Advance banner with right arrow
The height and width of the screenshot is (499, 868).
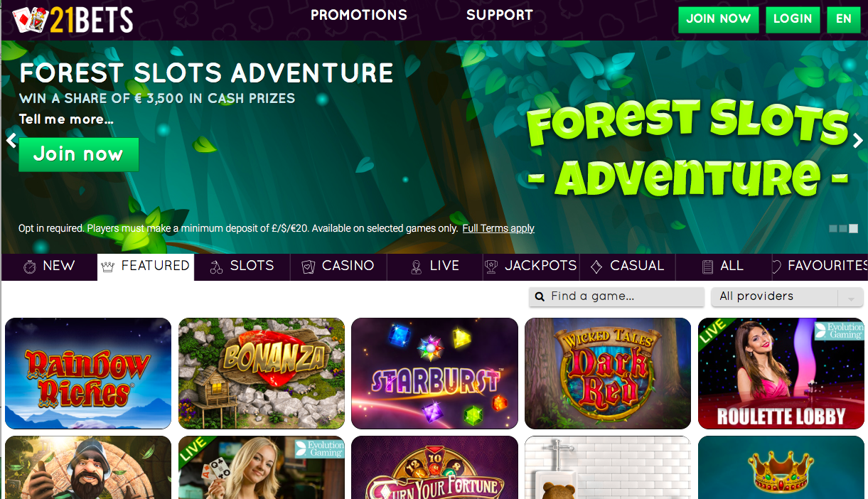(857, 140)
